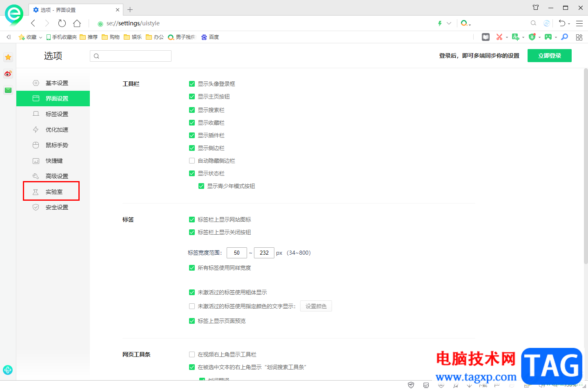The height and width of the screenshot is (390, 588).
Task: Open reading mode with the book icon
Action: click(486, 37)
